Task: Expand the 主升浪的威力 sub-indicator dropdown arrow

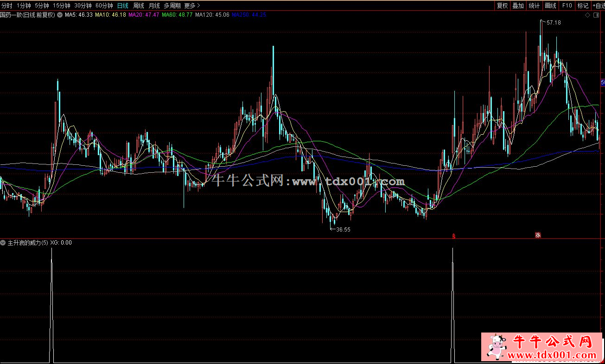Action: click(x=3, y=242)
